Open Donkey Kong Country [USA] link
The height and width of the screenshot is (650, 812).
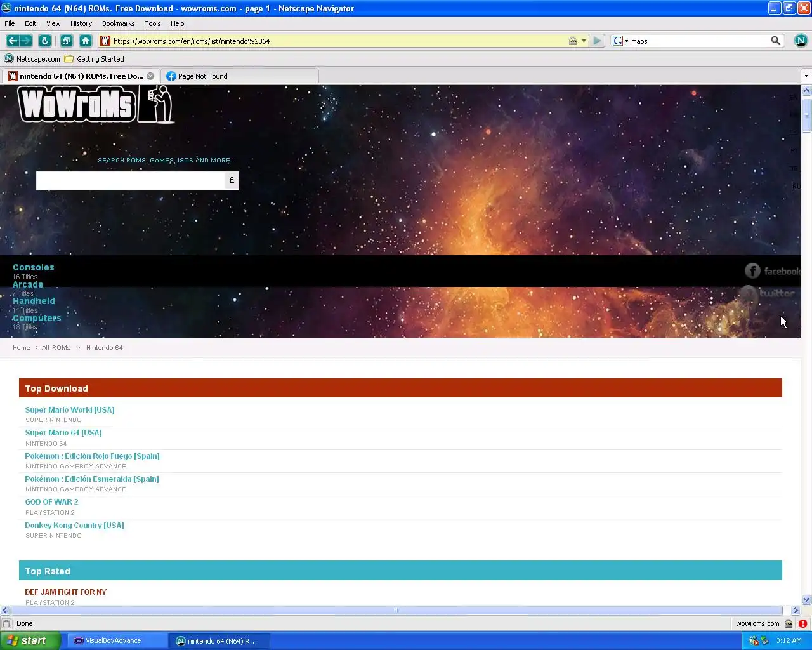point(74,526)
